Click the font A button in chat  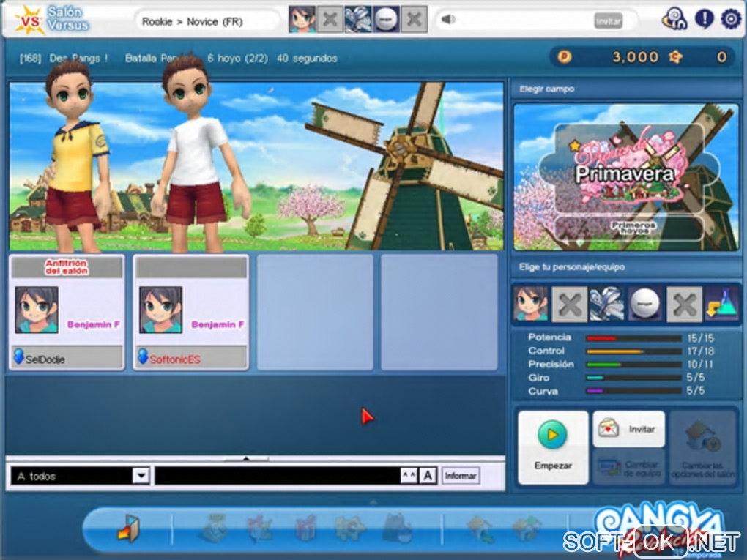(428, 475)
